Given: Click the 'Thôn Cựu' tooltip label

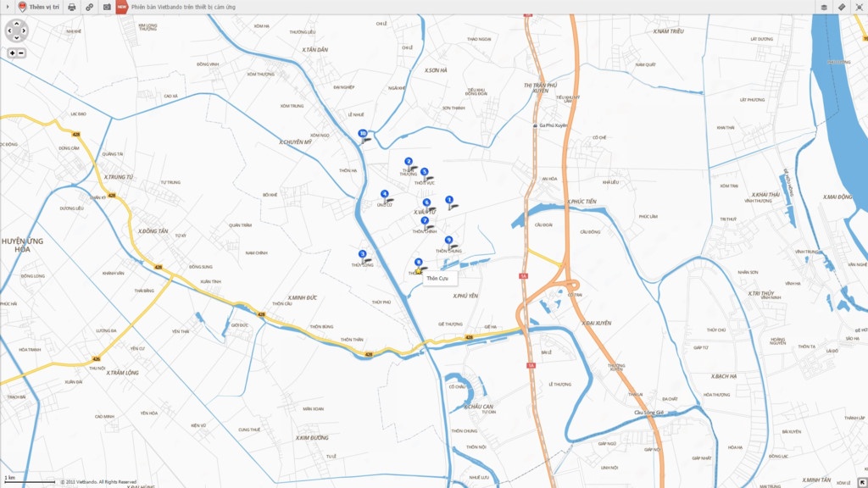Looking at the screenshot, I should (x=437, y=278).
